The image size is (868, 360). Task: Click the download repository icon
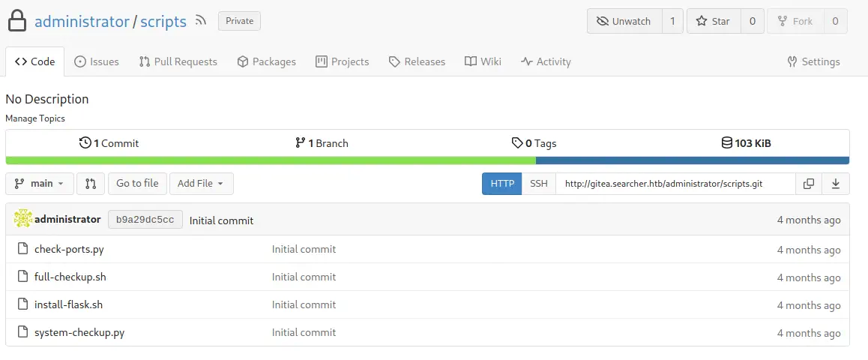(x=836, y=184)
